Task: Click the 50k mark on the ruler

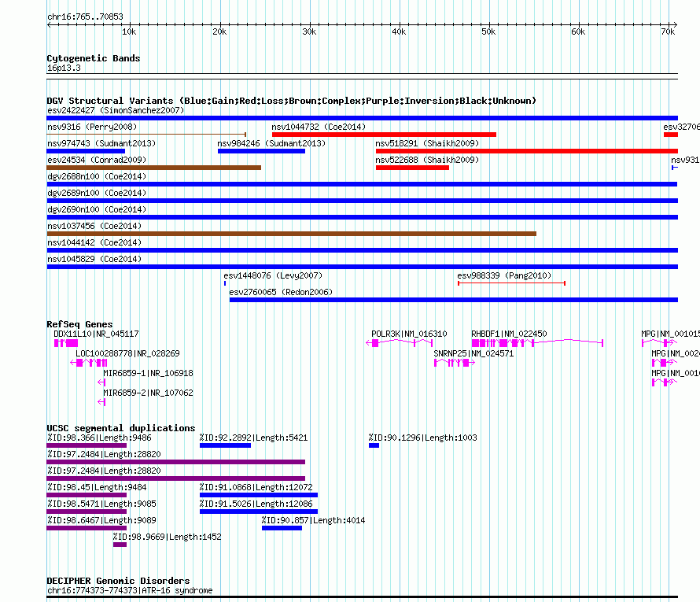Action: pos(488,31)
